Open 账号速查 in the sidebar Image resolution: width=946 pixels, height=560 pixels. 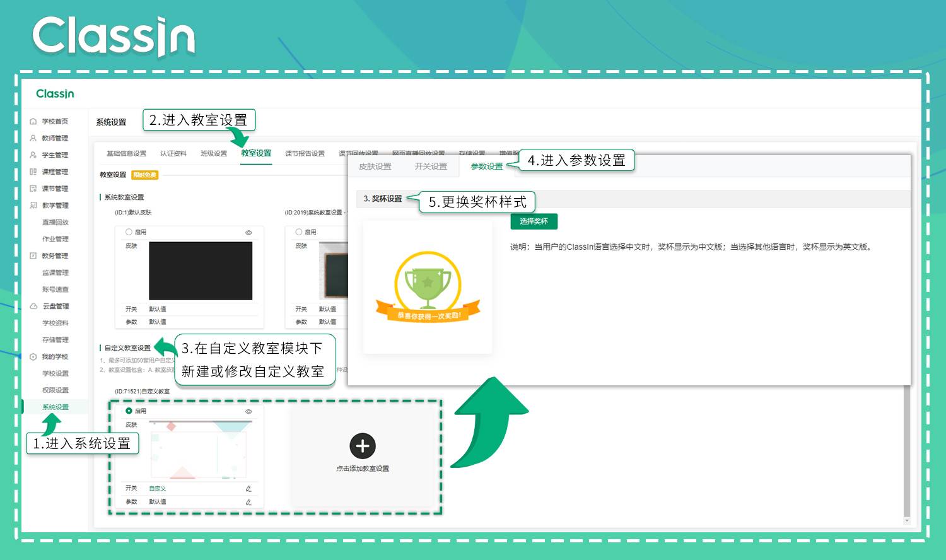pos(55,289)
